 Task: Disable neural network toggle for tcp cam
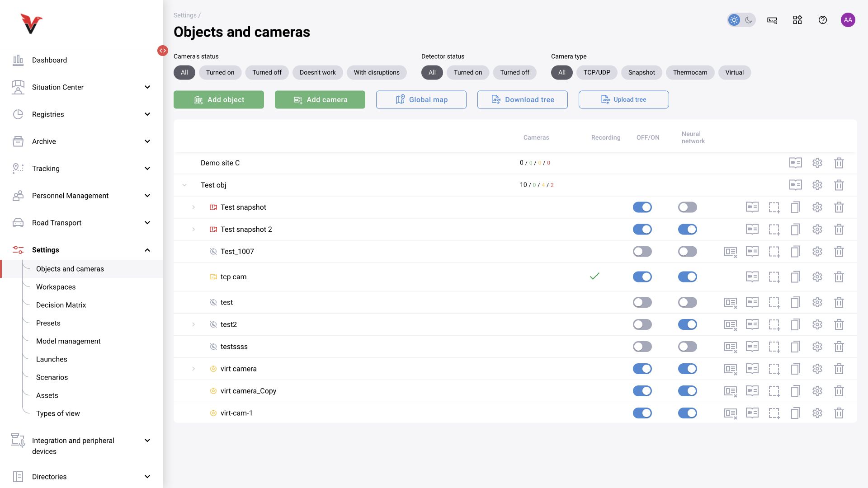(688, 277)
